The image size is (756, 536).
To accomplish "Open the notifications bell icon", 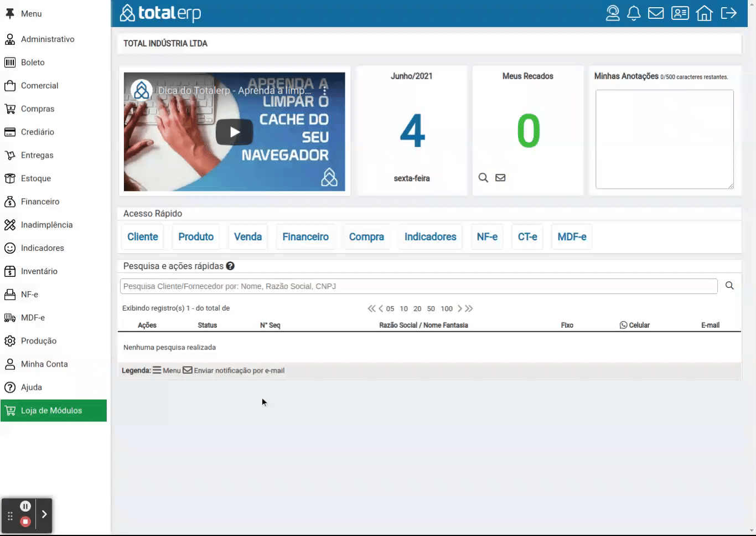I will (634, 13).
